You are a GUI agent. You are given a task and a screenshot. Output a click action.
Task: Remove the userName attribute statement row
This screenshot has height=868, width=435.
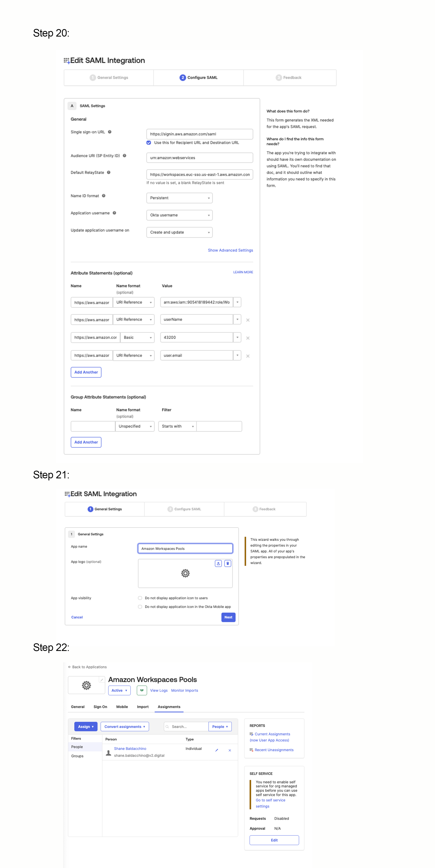[x=248, y=320]
